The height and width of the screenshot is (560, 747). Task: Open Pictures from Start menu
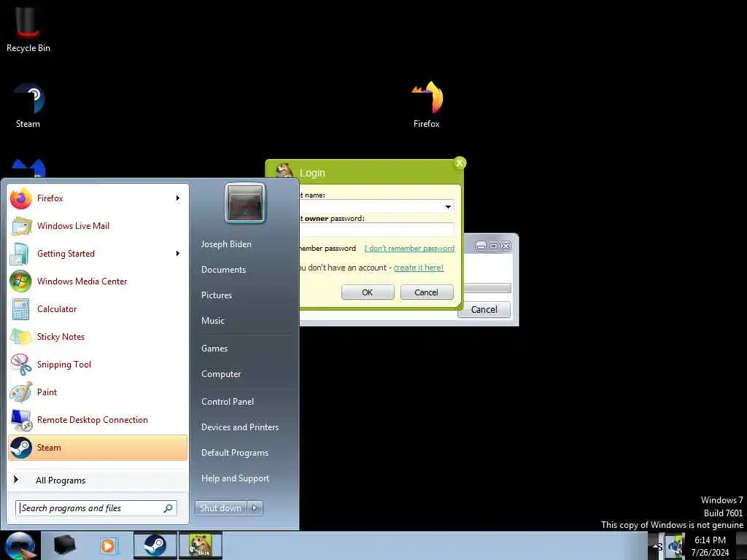coord(217,295)
